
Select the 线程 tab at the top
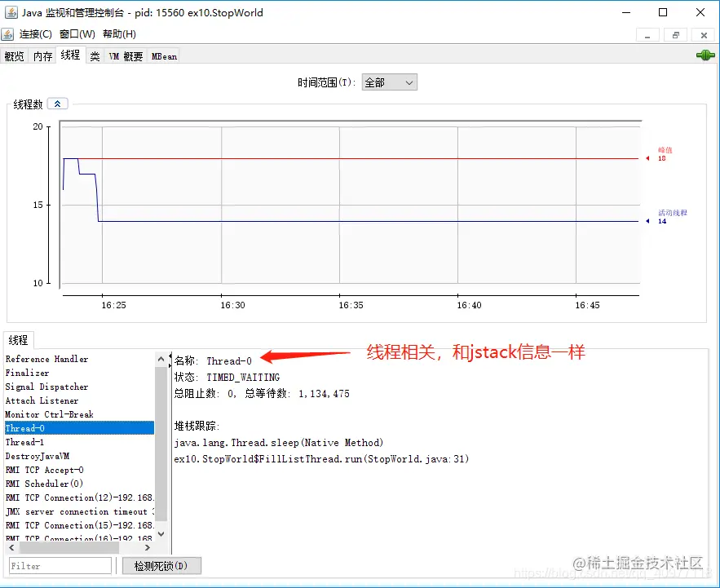pyautogui.click(x=70, y=55)
